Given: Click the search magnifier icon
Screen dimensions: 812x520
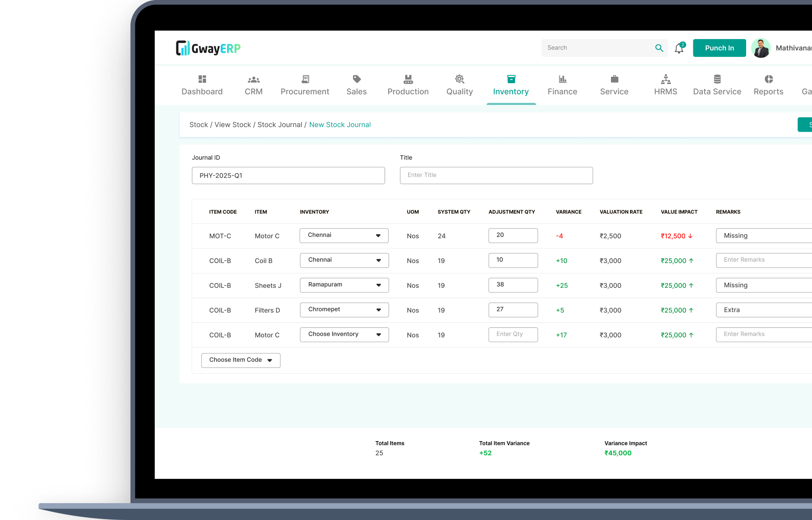Looking at the screenshot, I should (x=659, y=48).
